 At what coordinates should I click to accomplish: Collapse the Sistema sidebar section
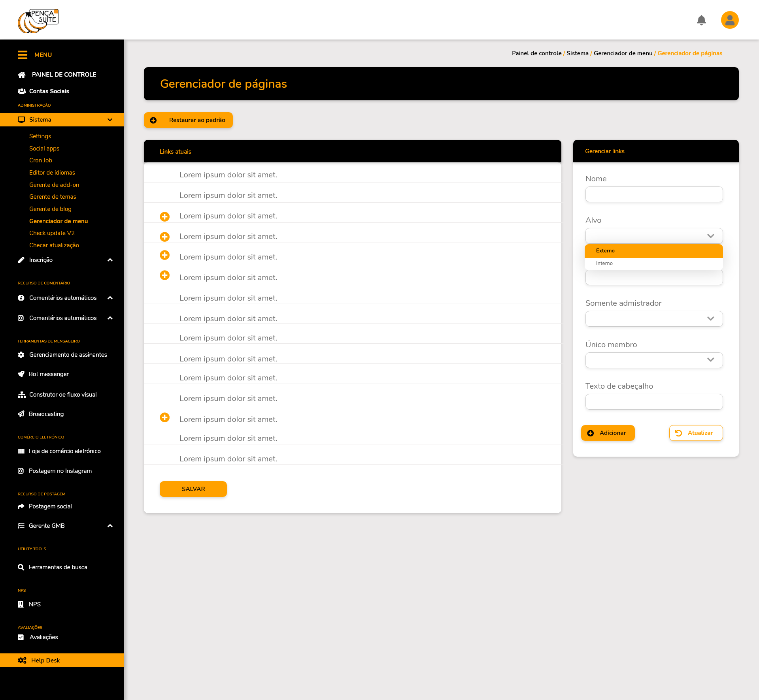110,120
